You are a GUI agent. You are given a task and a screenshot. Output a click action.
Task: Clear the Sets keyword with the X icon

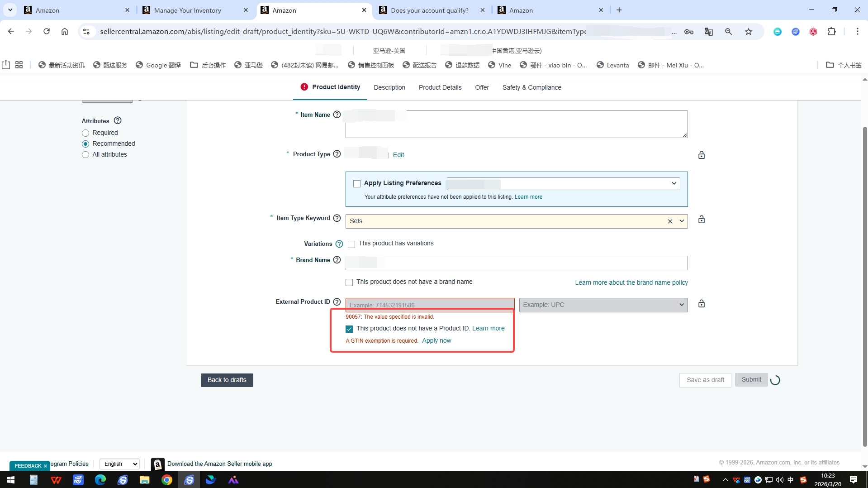(x=670, y=221)
